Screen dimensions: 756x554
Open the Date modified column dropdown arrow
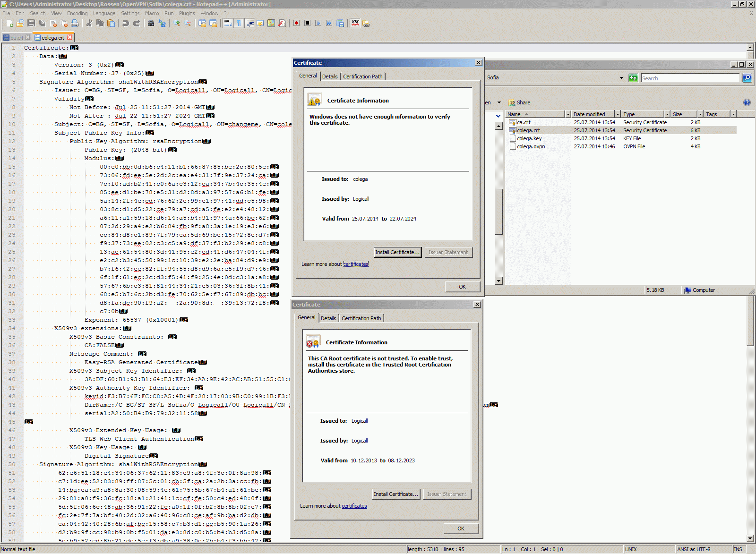[x=617, y=114]
